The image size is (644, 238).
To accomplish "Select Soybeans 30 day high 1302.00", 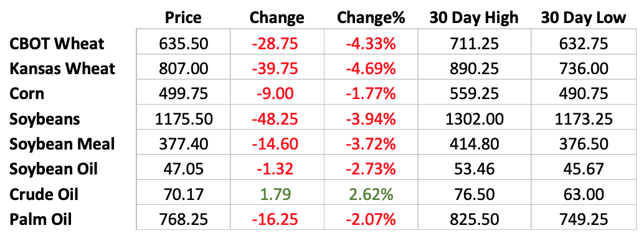I will 474,119.
